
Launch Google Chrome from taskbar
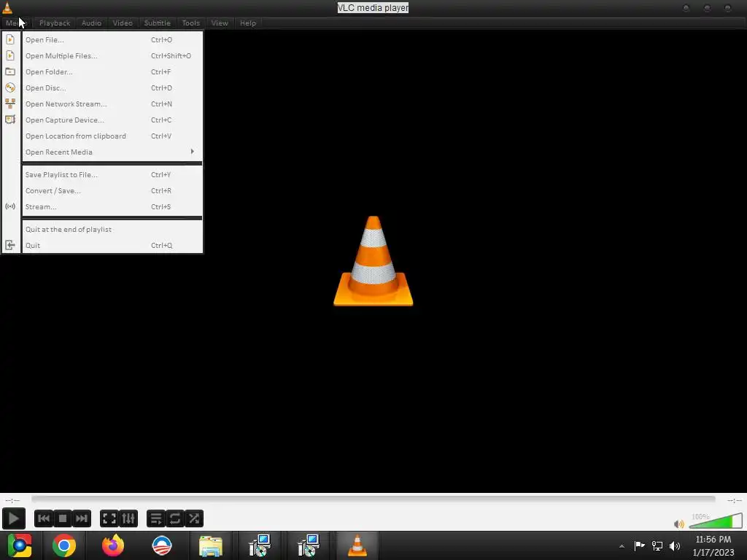click(x=64, y=545)
